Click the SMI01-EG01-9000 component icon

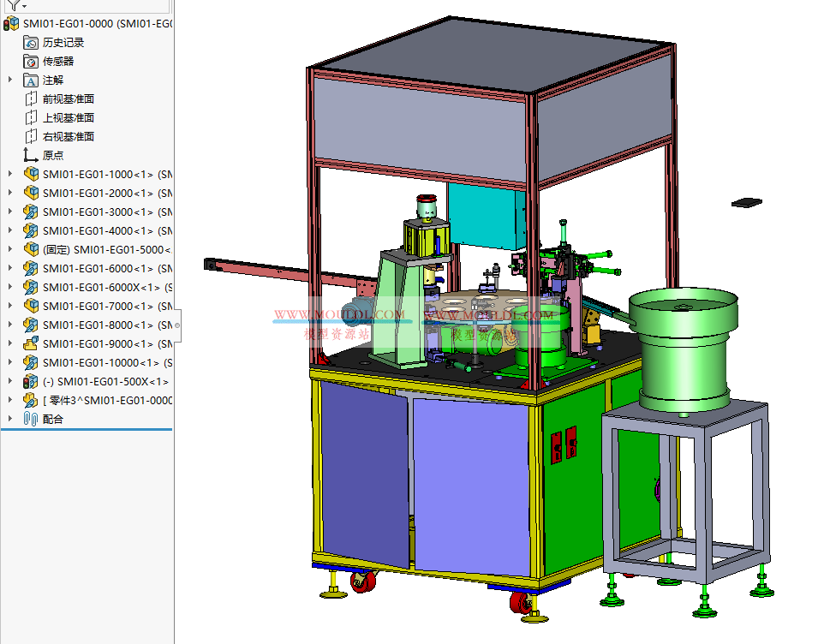[31, 343]
